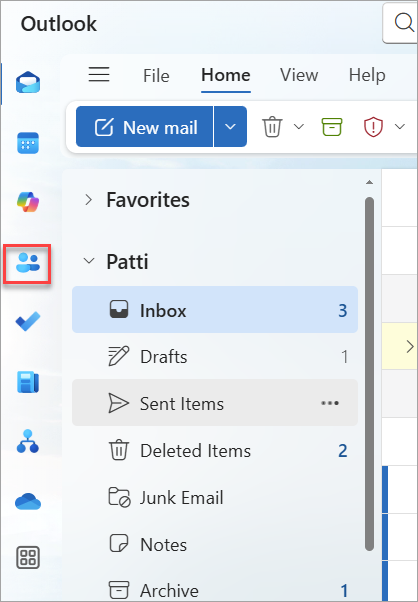Open the Help tab

click(367, 75)
